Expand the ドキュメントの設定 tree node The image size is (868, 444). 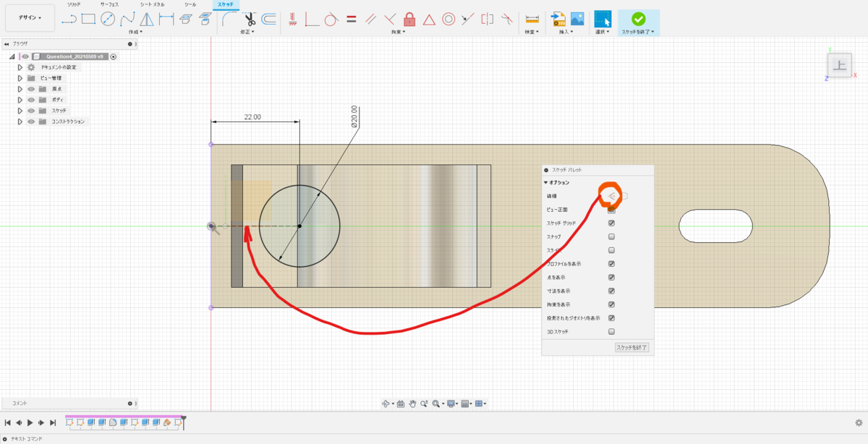(x=20, y=67)
